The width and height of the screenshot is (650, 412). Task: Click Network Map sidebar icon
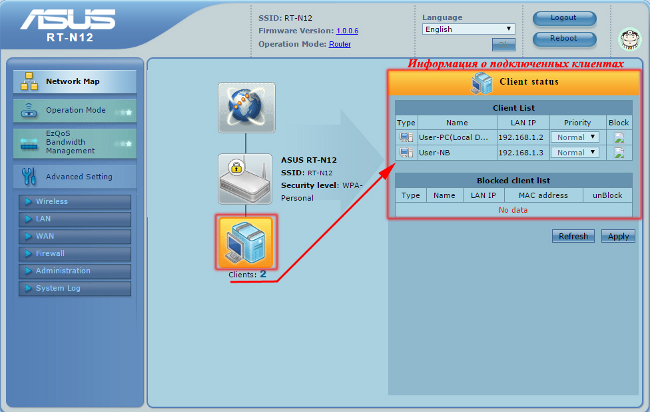tap(29, 81)
